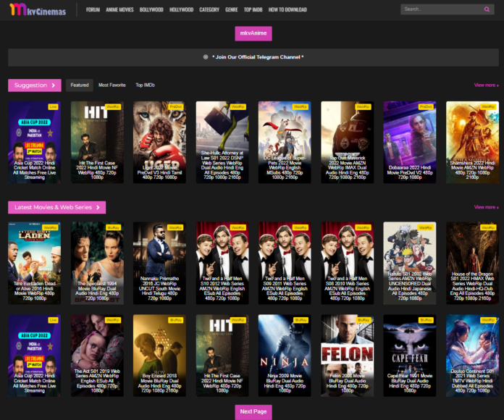The image size is (504, 420).
Task: Switch to the Featured tab
Action: click(80, 85)
